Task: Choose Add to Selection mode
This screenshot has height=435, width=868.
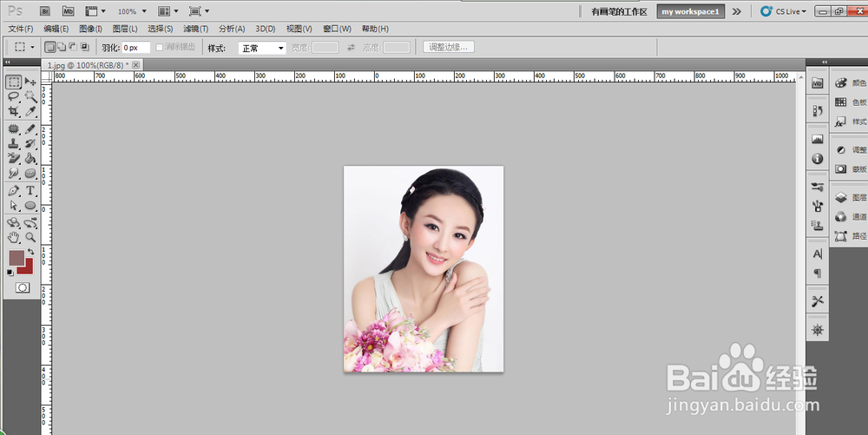Action: pyautogui.click(x=62, y=47)
